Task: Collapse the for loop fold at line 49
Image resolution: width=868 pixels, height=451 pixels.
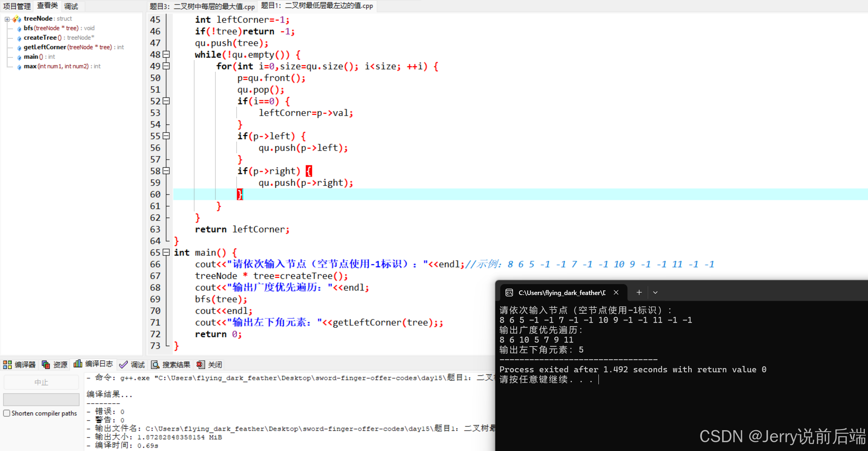Action: click(166, 66)
